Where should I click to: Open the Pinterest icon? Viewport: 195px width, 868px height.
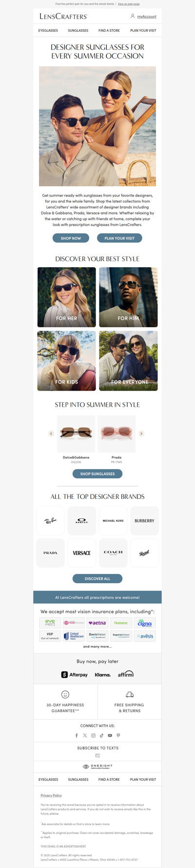tap(118, 735)
